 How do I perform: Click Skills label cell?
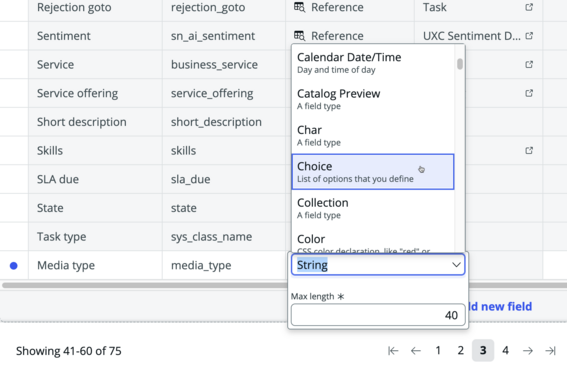pos(95,150)
